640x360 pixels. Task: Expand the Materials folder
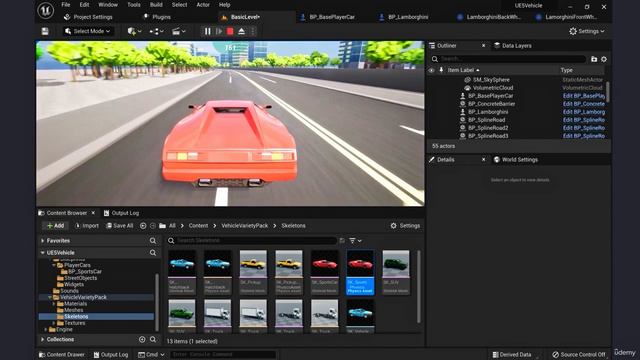54,304
